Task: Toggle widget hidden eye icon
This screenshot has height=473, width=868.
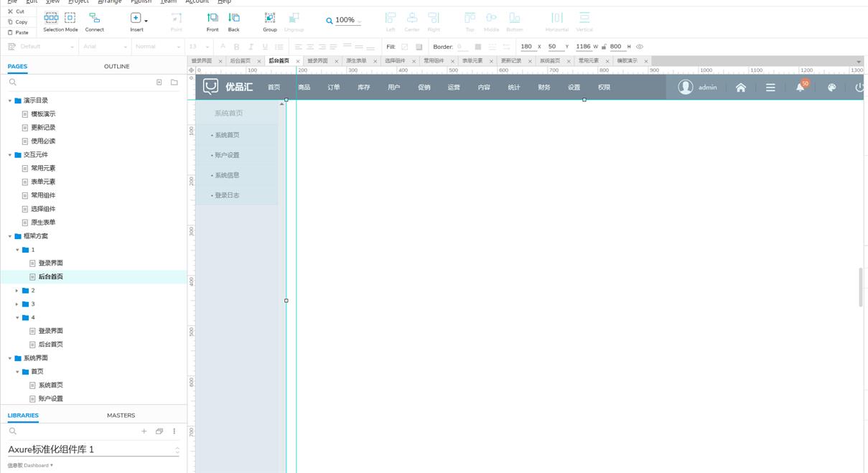Action: tap(640, 47)
